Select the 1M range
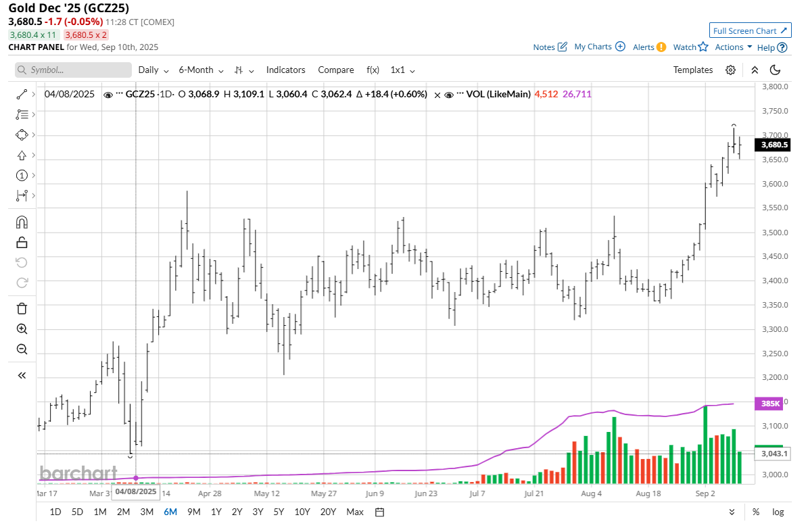Viewport: 808px width, 532px height. (x=100, y=512)
